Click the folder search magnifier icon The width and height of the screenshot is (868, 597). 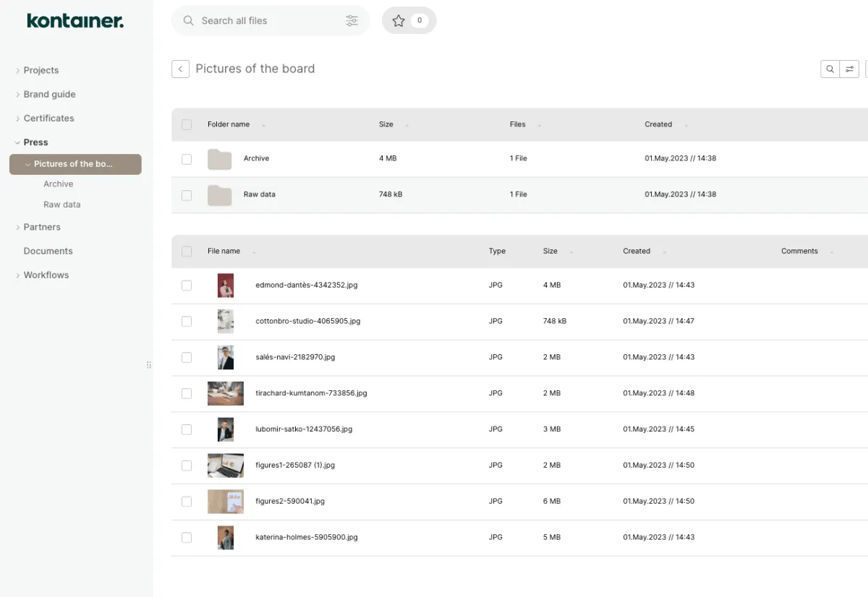pyautogui.click(x=830, y=69)
